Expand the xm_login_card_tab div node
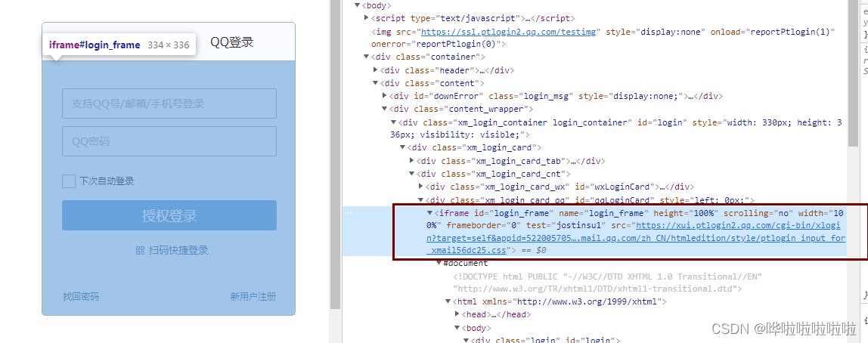Viewport: 868px width, 343px height. point(412,161)
